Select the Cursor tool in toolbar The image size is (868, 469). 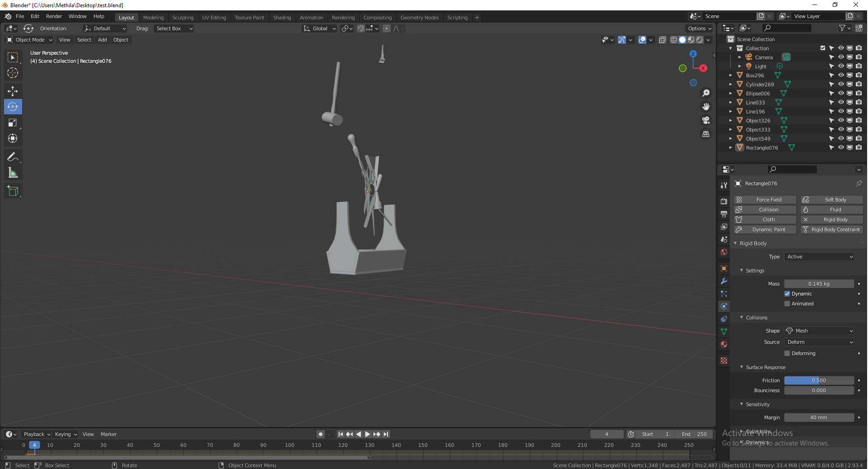[13, 73]
